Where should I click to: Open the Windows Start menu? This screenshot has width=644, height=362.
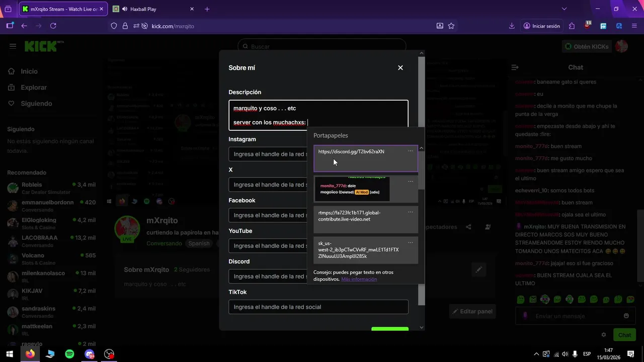pyautogui.click(x=10, y=354)
